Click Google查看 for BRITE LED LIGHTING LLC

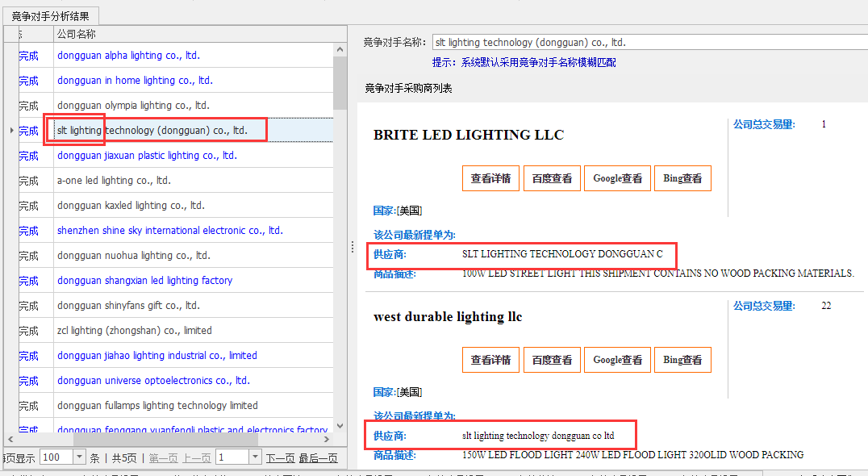pos(618,178)
